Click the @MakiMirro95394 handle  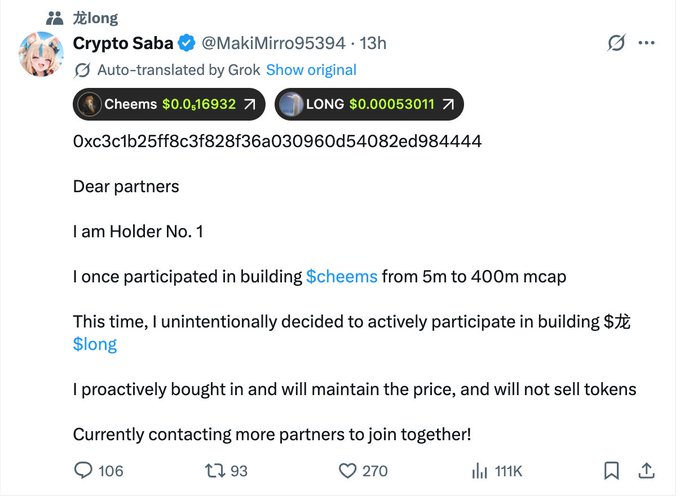click(273, 43)
